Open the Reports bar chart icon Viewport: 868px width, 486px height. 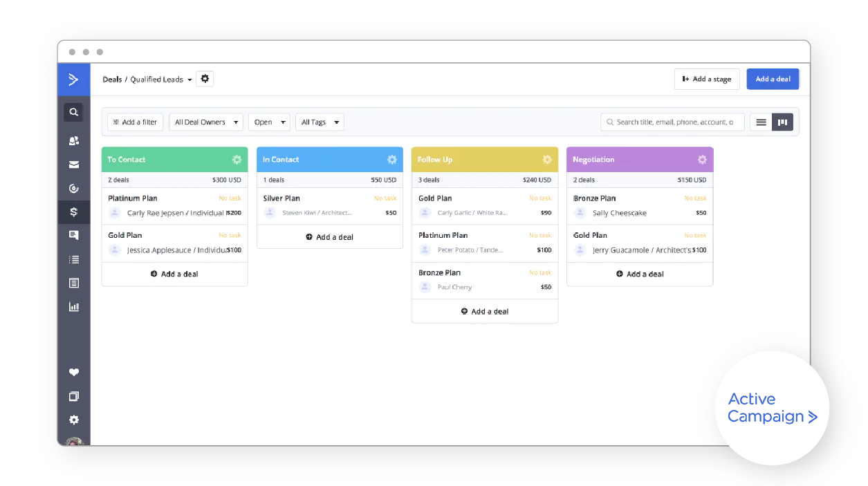click(74, 307)
